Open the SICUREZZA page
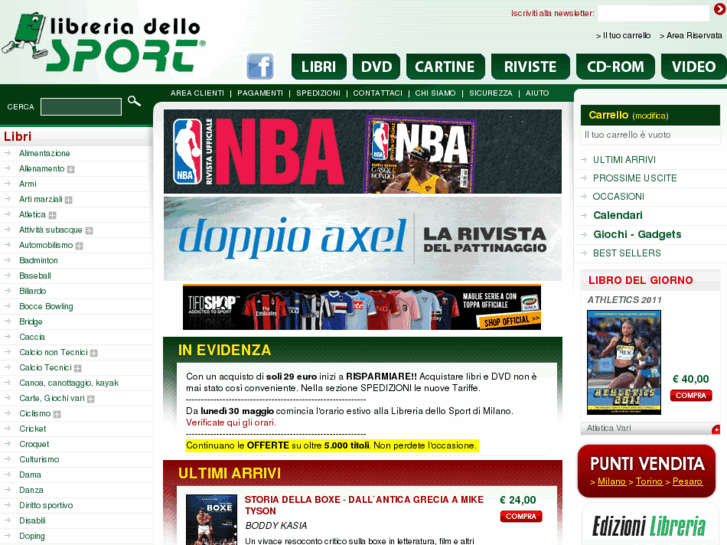 pos(491,93)
